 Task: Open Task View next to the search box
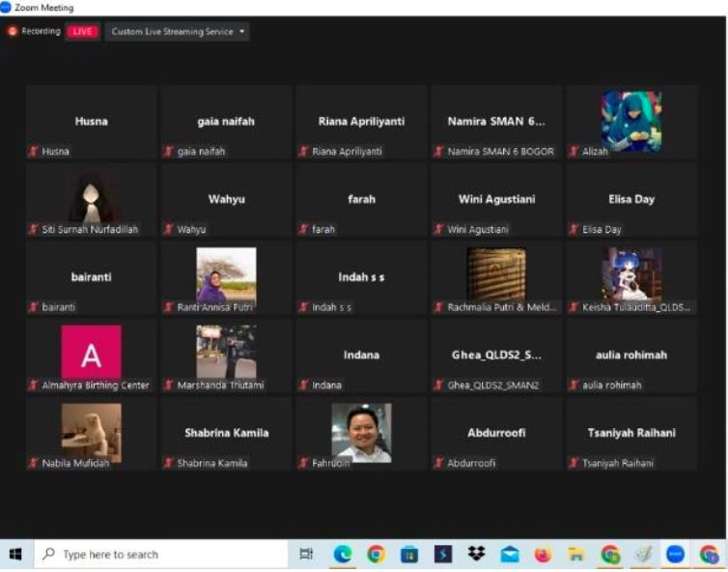(306, 555)
